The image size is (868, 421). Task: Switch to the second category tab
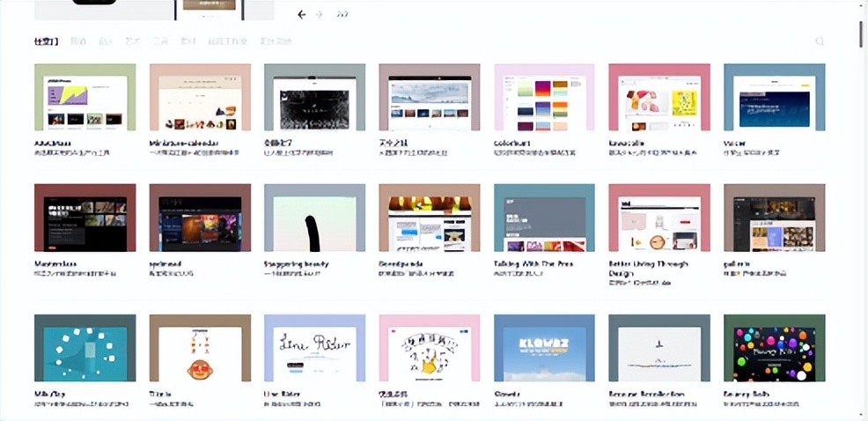pos(78,41)
